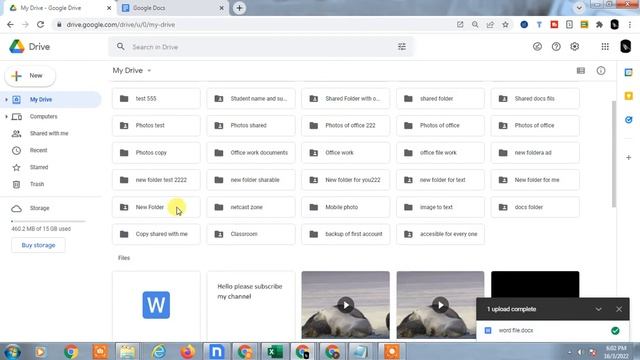Click the browser address bar URL

pos(121,24)
